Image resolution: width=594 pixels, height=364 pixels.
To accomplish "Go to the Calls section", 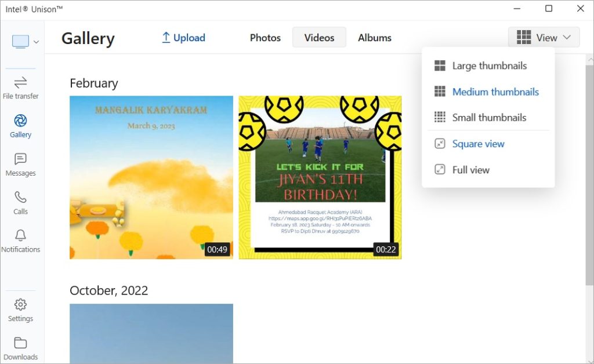I will 20,203.
